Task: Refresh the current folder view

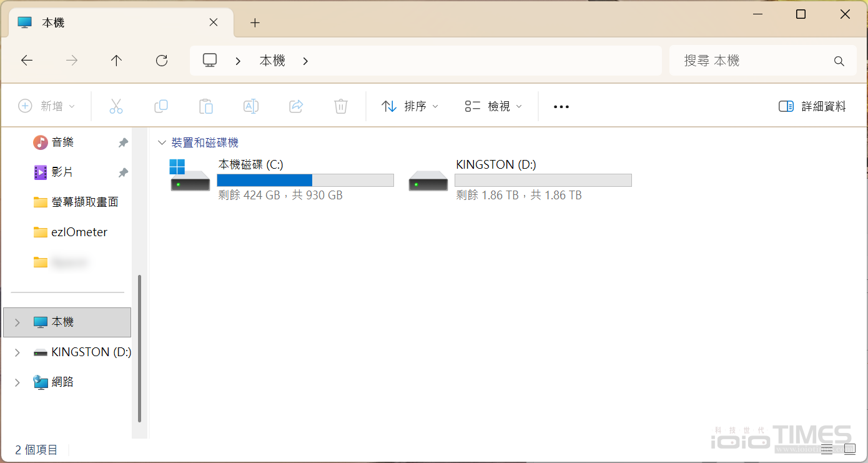Action: tap(161, 60)
